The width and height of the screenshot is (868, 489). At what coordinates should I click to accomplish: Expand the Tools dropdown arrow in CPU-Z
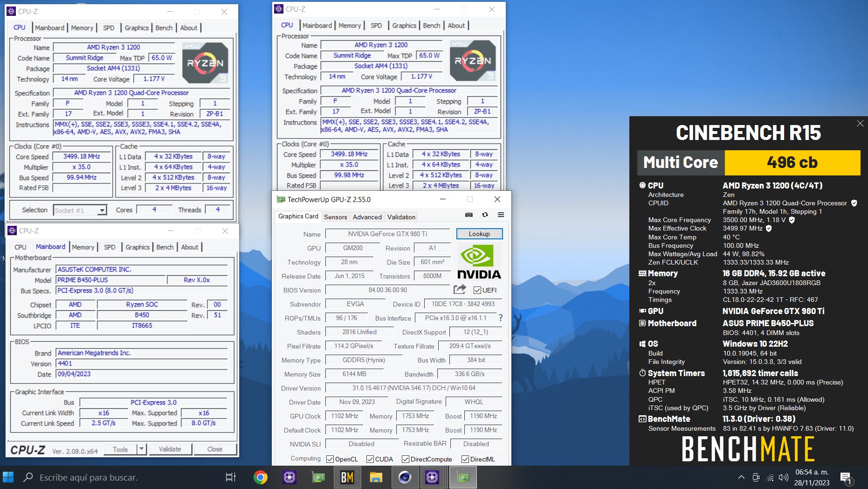pyautogui.click(x=142, y=449)
